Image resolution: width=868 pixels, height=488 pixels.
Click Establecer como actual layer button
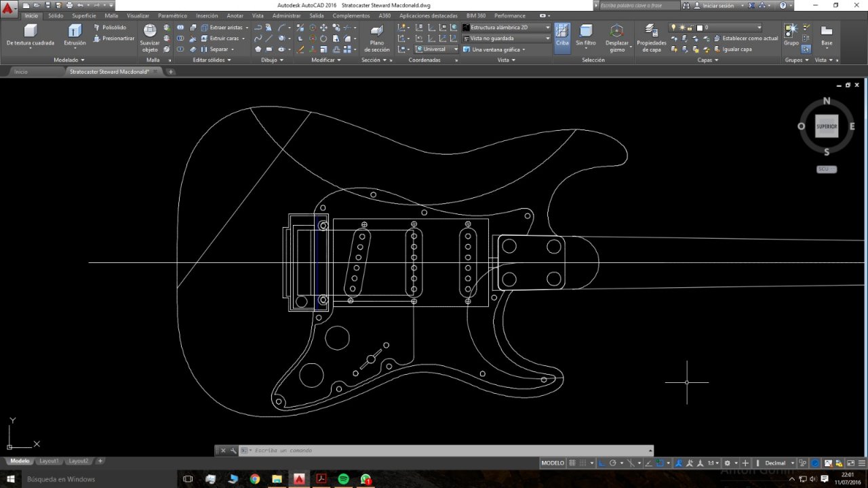(746, 39)
